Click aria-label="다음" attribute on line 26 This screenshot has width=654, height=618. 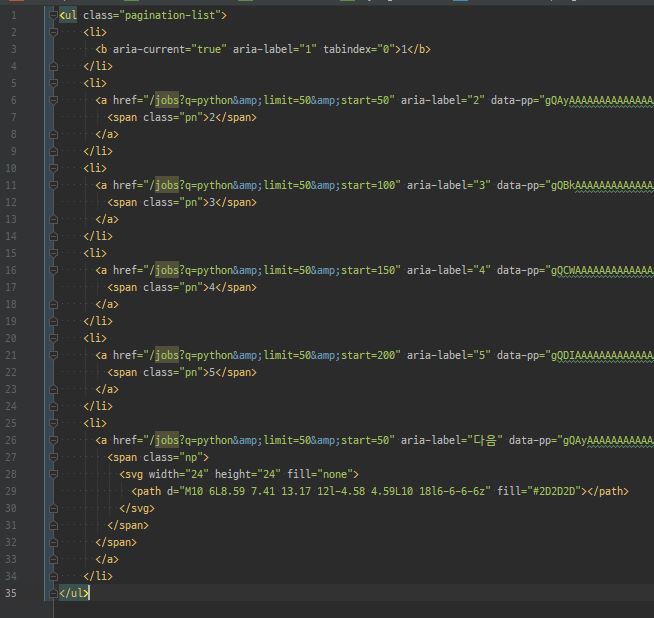452,440
